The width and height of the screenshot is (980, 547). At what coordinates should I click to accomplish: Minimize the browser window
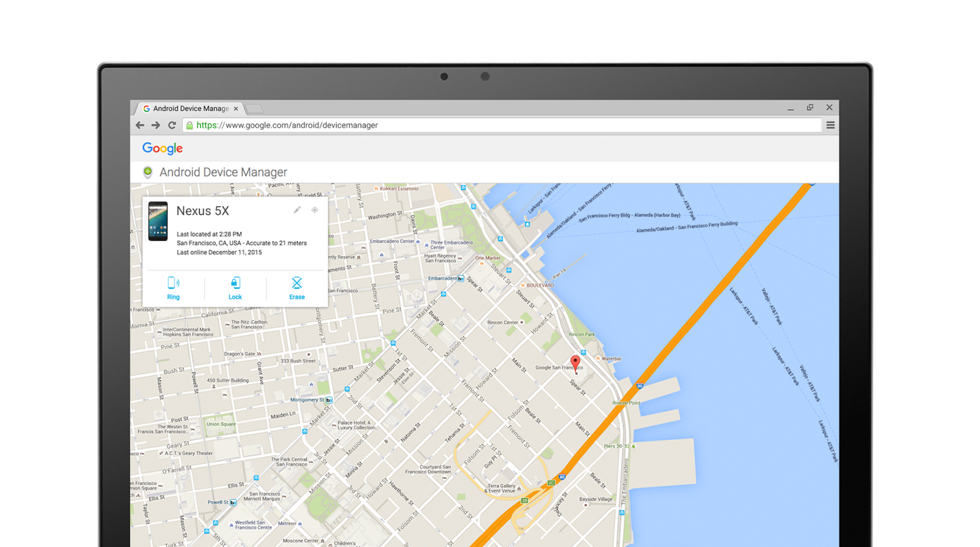point(790,108)
